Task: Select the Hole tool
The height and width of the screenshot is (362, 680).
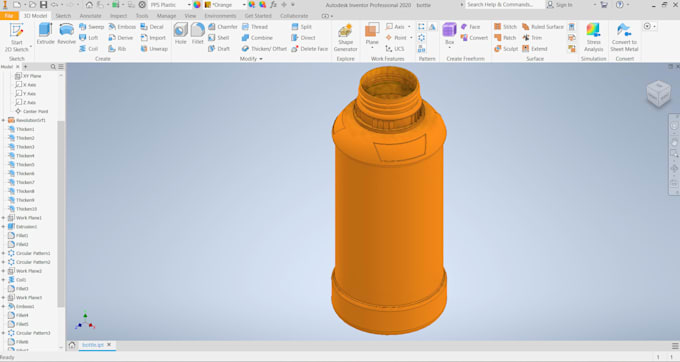Action: click(x=180, y=34)
